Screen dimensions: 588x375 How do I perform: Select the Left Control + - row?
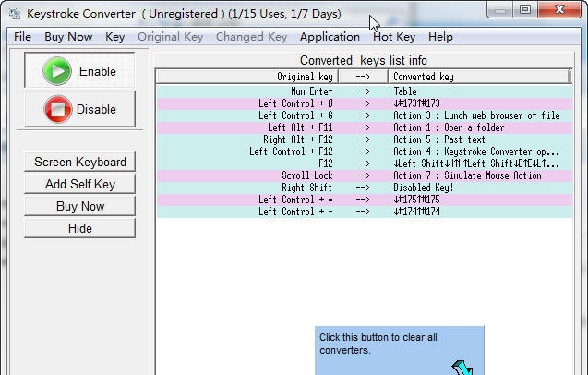click(x=364, y=212)
